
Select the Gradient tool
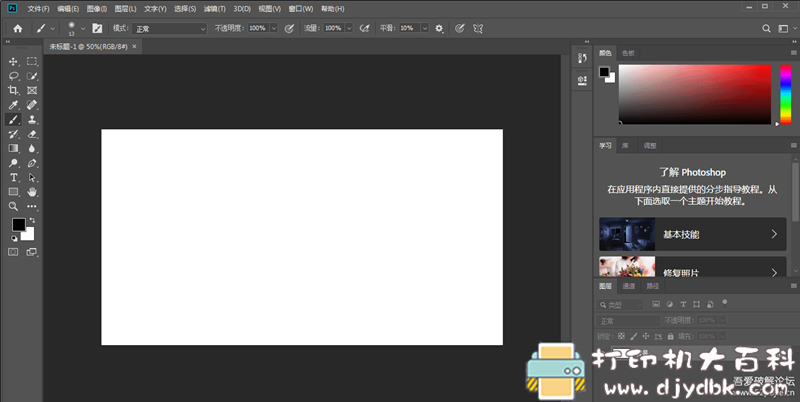point(13,148)
